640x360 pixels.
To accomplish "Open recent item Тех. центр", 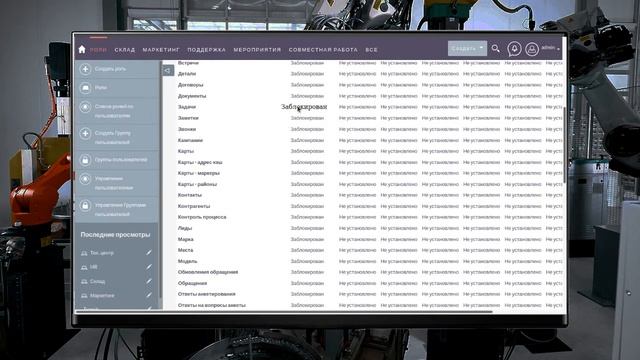I will click(x=102, y=253).
